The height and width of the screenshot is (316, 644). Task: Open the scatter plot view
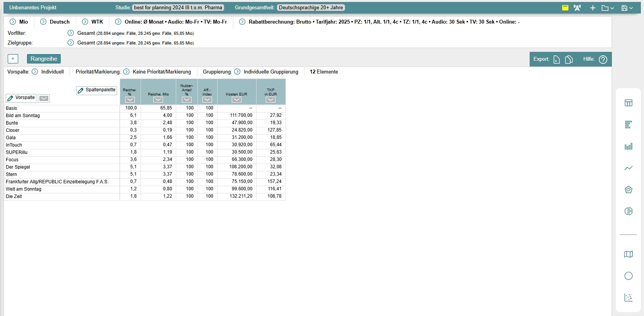[x=628, y=297]
